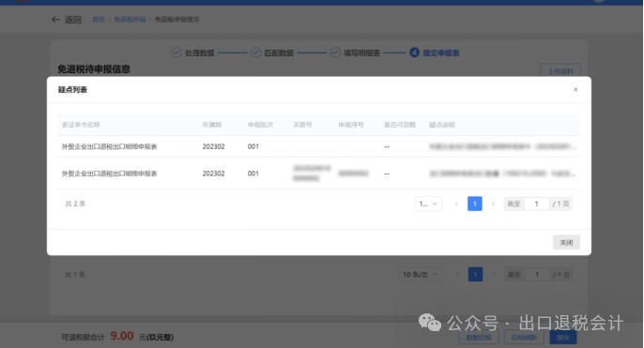Click the 关闭 button in the dialog

(566, 243)
